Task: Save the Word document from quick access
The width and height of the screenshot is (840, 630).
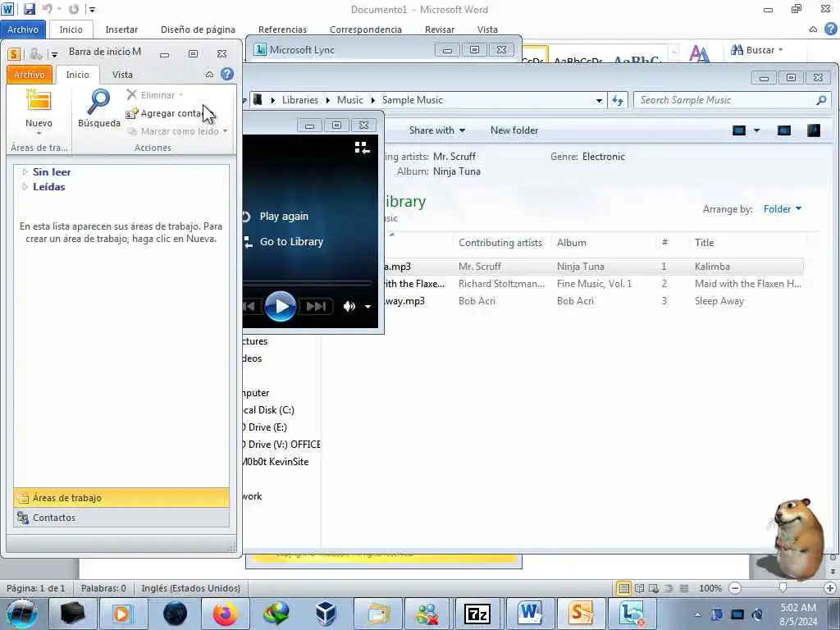Action: point(29,9)
